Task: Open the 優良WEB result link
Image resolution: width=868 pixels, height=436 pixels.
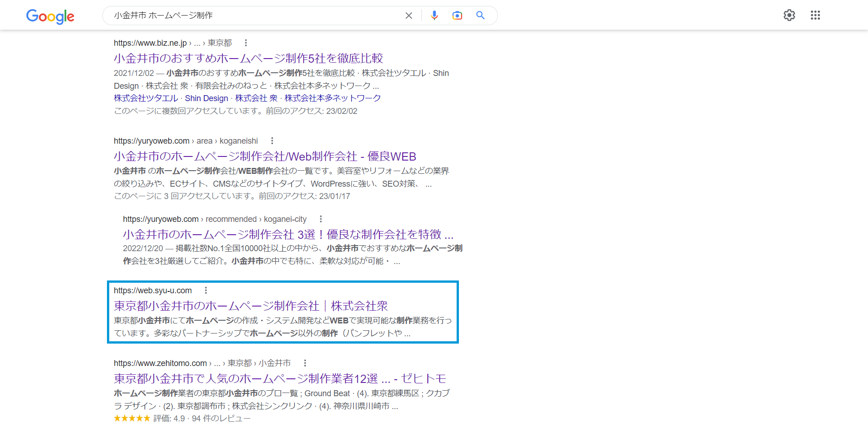Action: (x=264, y=156)
